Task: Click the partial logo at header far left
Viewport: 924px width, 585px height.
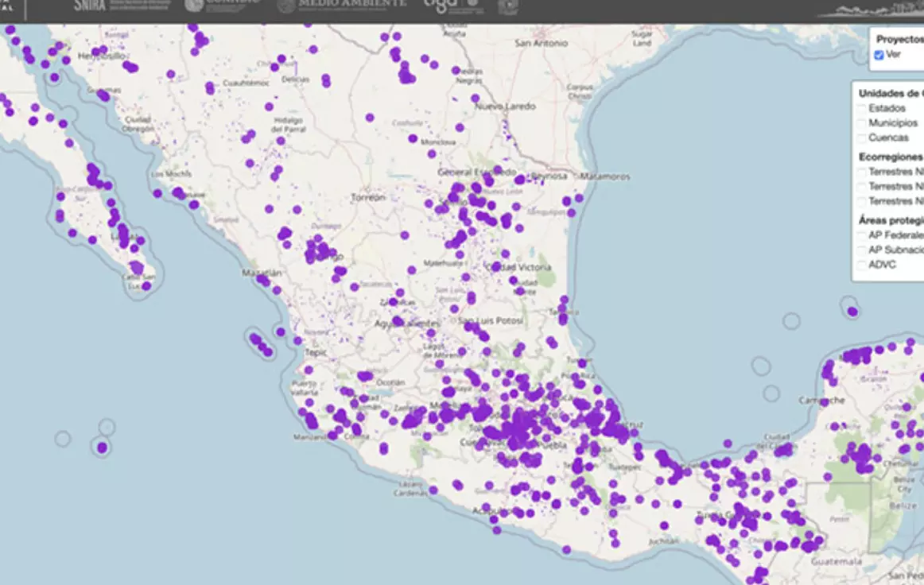Action: [6, 6]
